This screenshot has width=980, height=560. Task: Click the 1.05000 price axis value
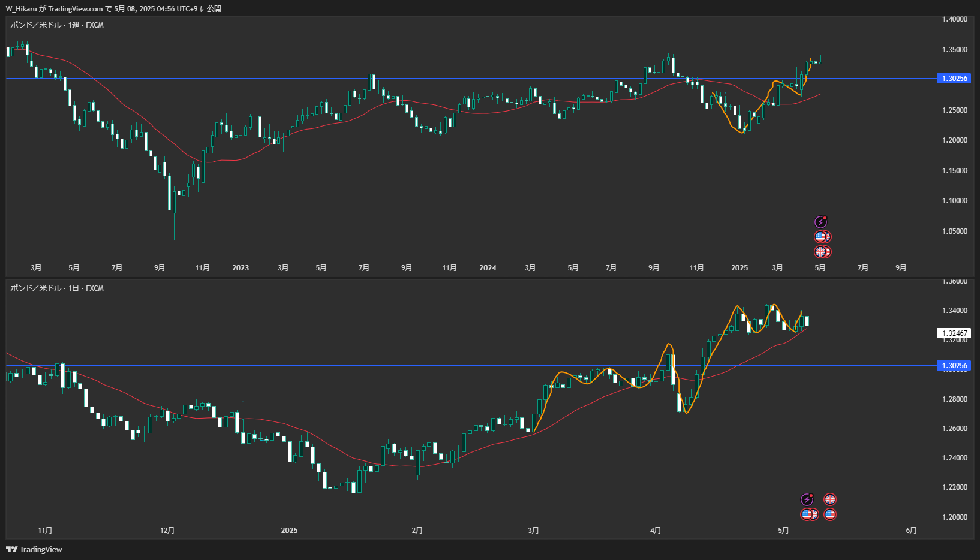[x=954, y=231]
